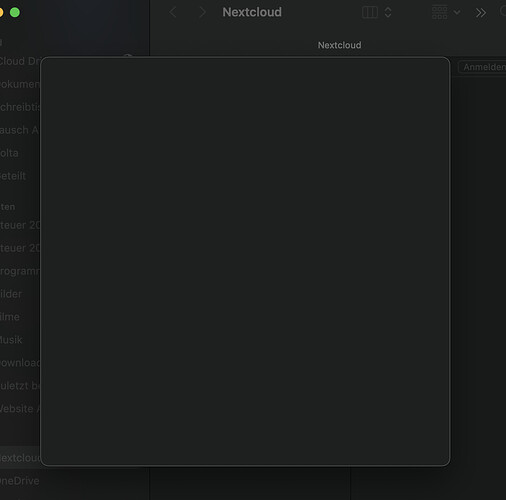Click the green zoom window button
Image resolution: width=506 pixels, height=500 pixels.
coord(15,13)
